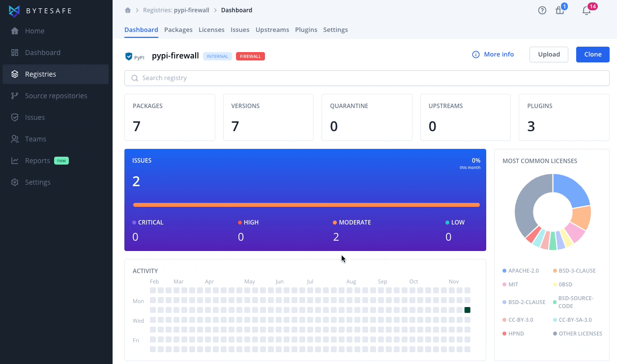This screenshot has width=617, height=364.
Task: Click the Bytesafe logo in the sidebar
Action: pyautogui.click(x=40, y=11)
